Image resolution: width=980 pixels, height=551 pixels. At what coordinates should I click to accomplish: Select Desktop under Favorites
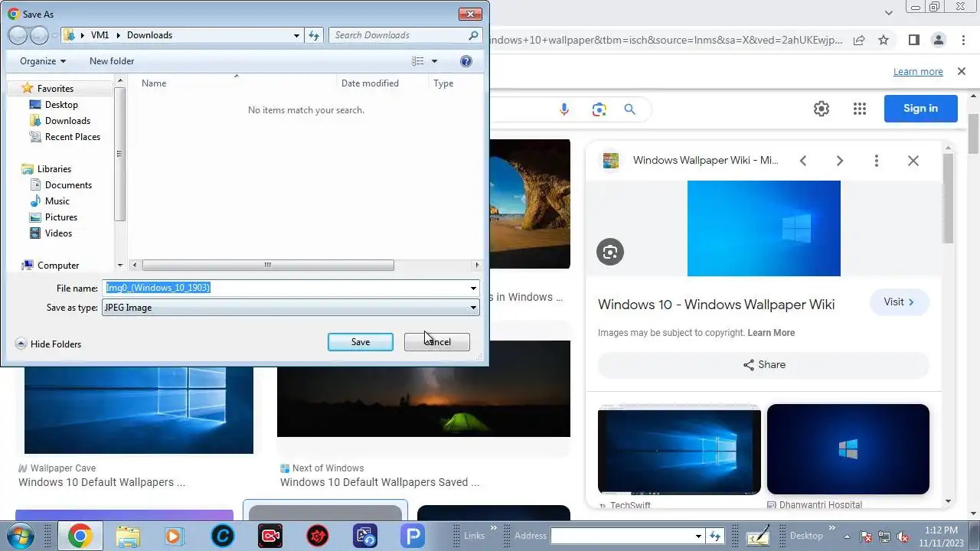[61, 105]
